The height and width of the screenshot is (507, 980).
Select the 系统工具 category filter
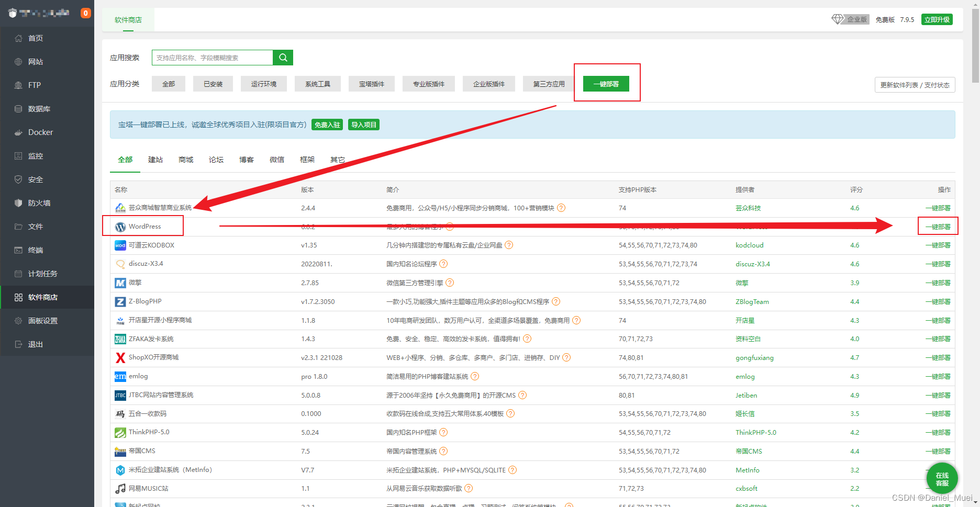tap(318, 84)
